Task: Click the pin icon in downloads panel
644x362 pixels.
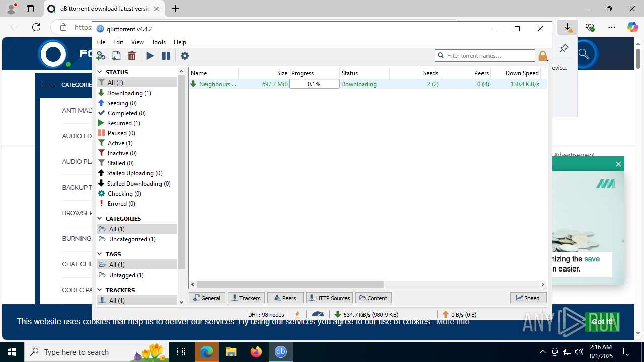Action: point(564,48)
